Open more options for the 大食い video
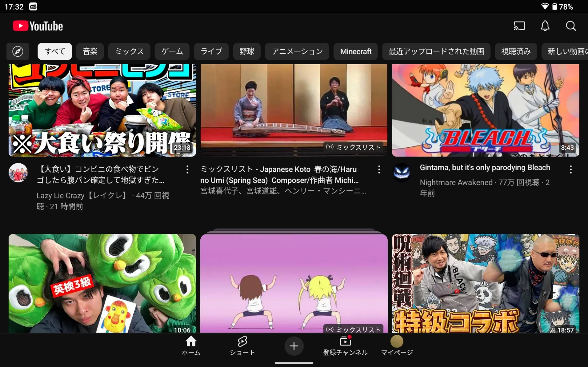588x367 pixels. 187,170
